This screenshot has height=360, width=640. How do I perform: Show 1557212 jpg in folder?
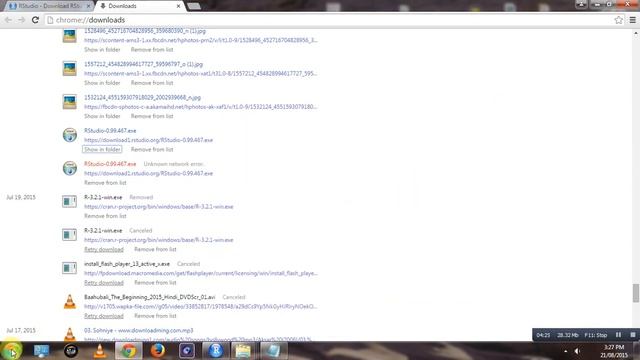coord(102,83)
